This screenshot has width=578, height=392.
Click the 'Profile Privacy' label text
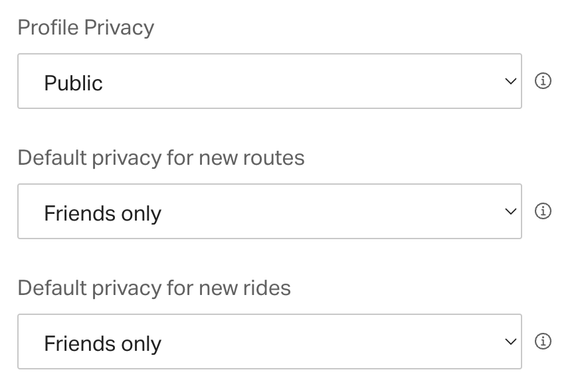(86, 28)
